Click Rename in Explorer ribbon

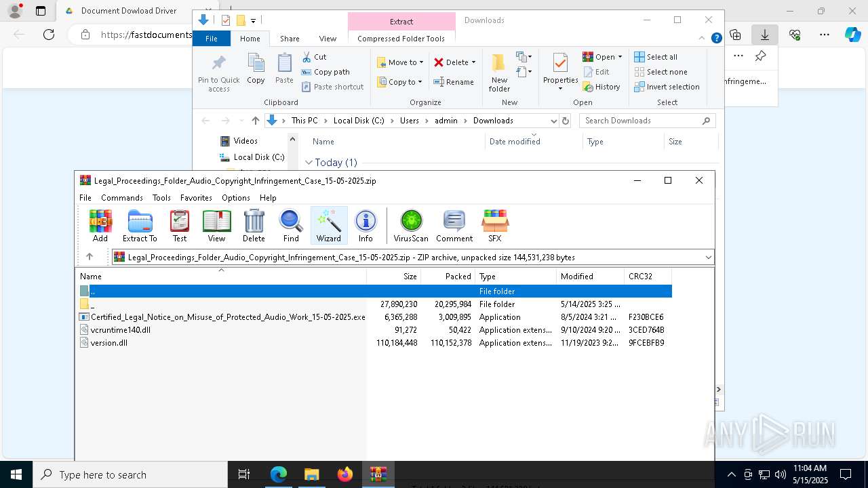pos(454,82)
